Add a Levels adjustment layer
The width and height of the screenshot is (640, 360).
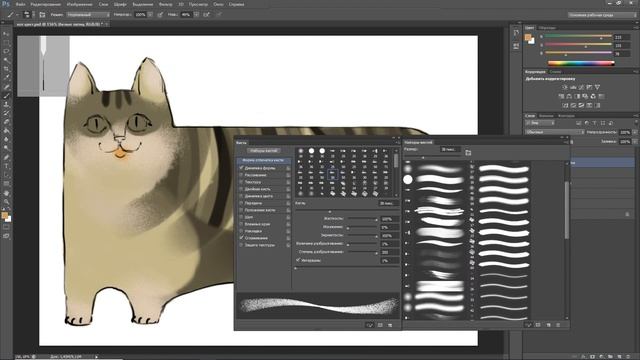[x=573, y=87]
